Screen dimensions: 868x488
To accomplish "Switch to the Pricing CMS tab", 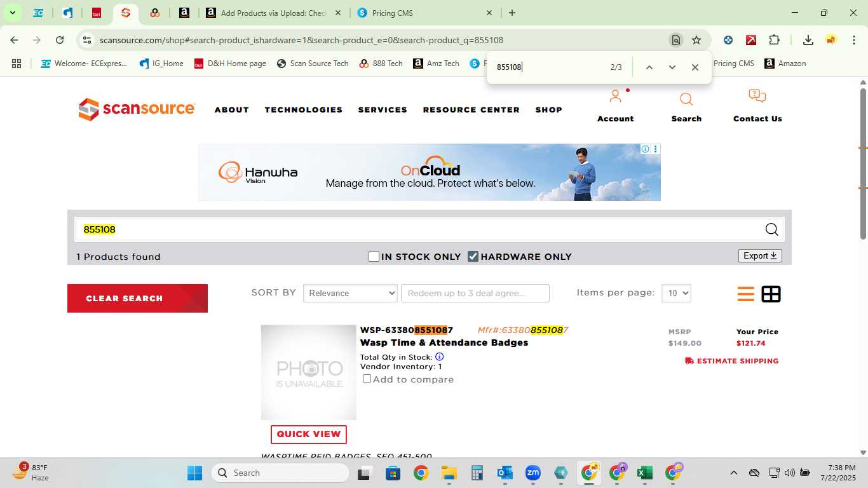I will tap(424, 13).
